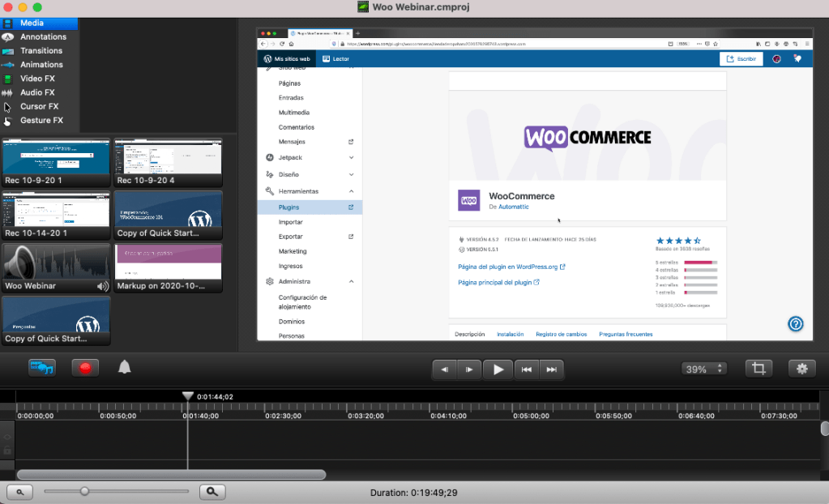Screen dimensions: 829x504
Task: Start a new recording with the red record icon
Action: (84, 367)
